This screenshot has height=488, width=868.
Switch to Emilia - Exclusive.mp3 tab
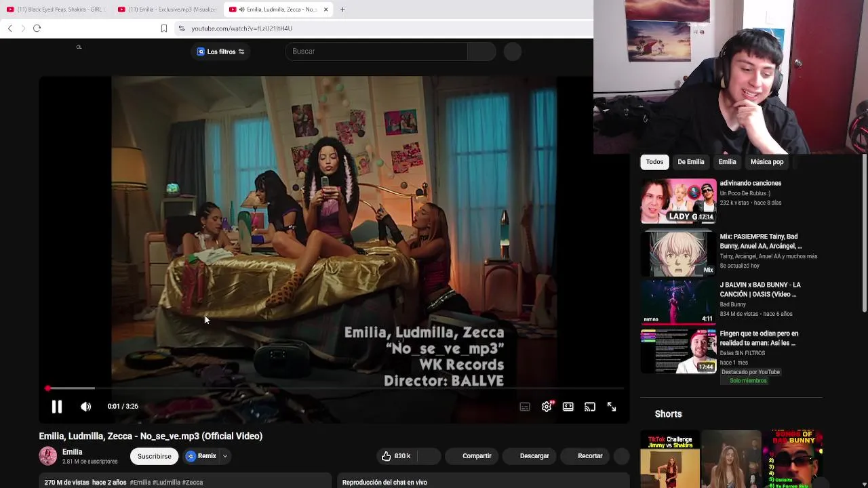point(167,9)
